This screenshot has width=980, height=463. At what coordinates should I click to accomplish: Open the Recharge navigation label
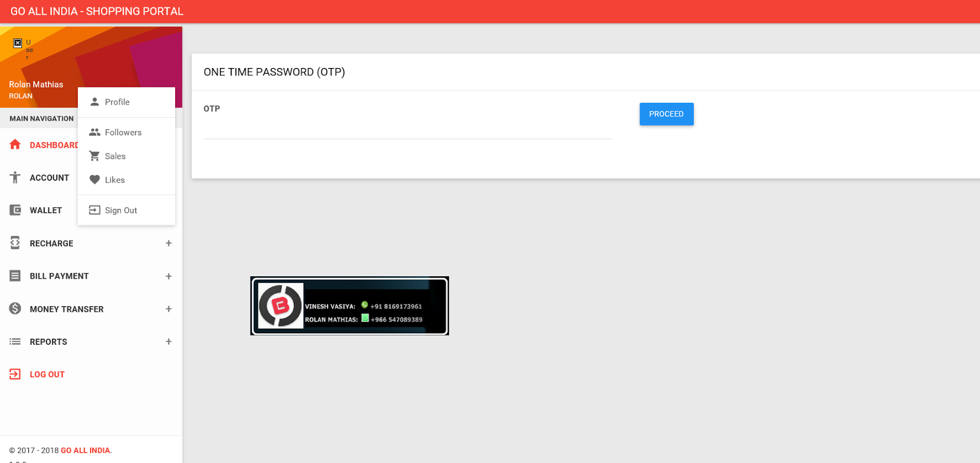click(x=51, y=244)
